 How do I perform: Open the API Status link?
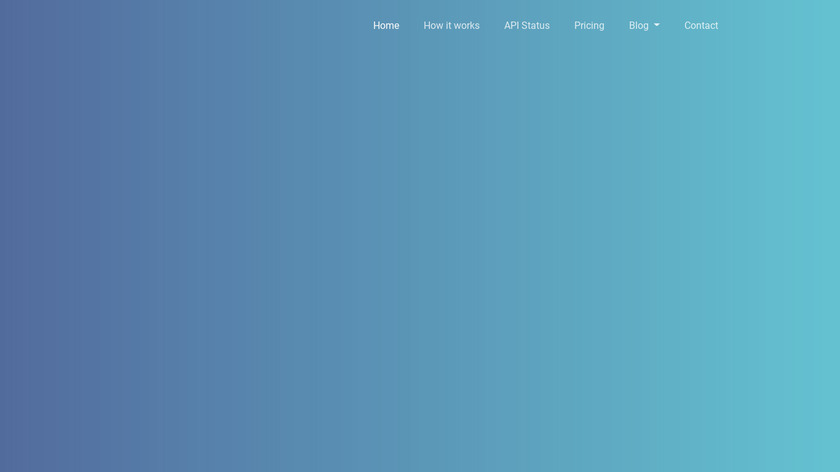(x=527, y=26)
